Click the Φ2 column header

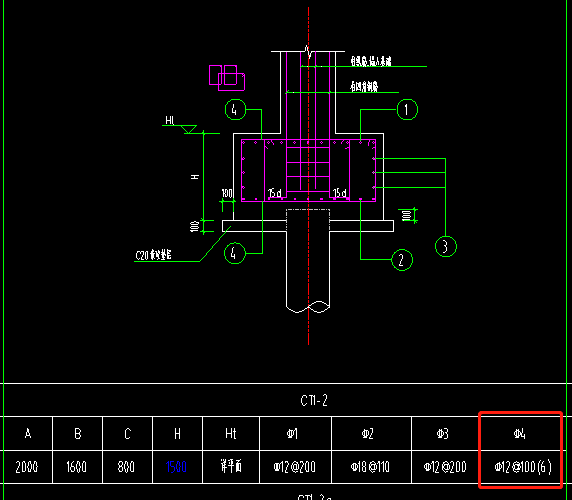point(368,433)
